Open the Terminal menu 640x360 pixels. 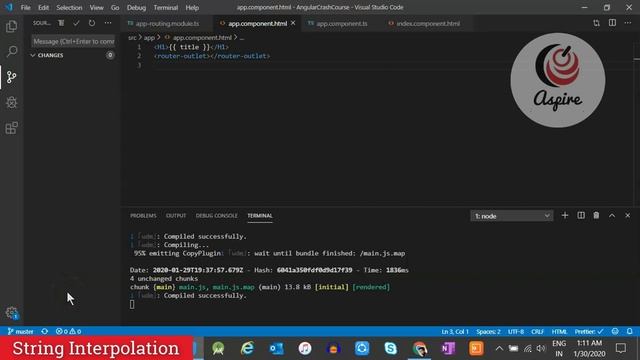(x=166, y=7)
